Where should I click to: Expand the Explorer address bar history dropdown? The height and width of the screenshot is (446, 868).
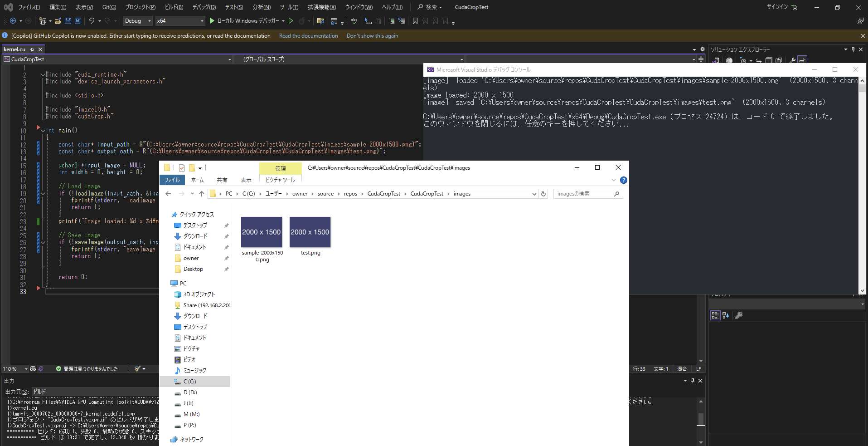coord(534,194)
